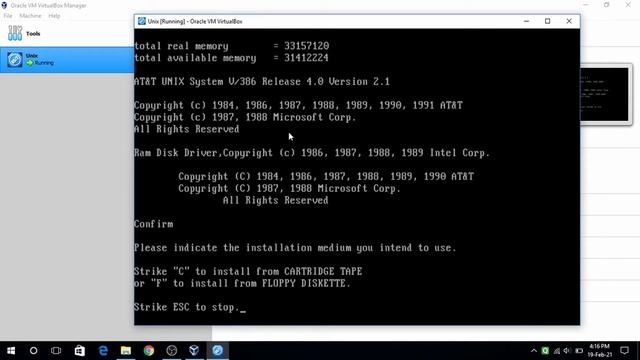Switch to the running Unix VM taskbar icon
This screenshot has width=640, height=360.
click(218, 351)
